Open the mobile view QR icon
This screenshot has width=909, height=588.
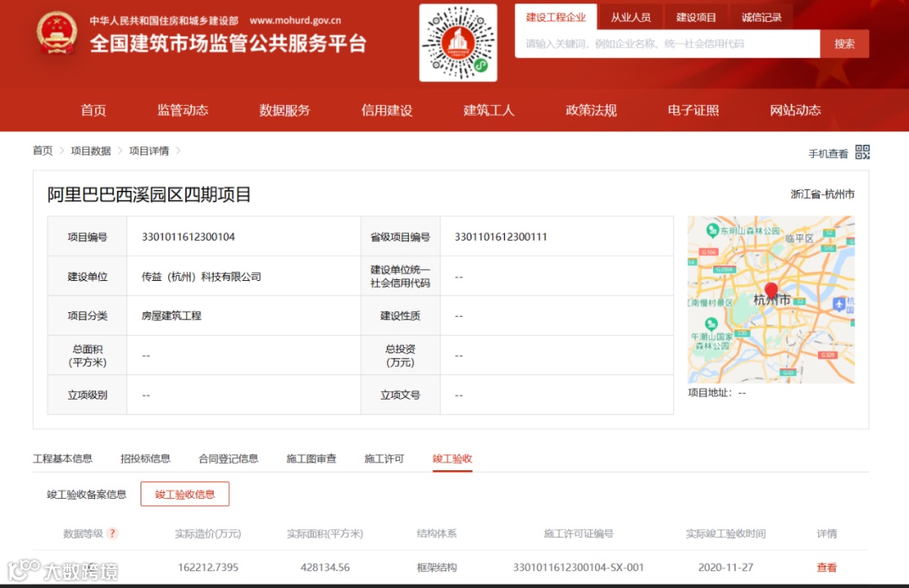click(x=862, y=152)
